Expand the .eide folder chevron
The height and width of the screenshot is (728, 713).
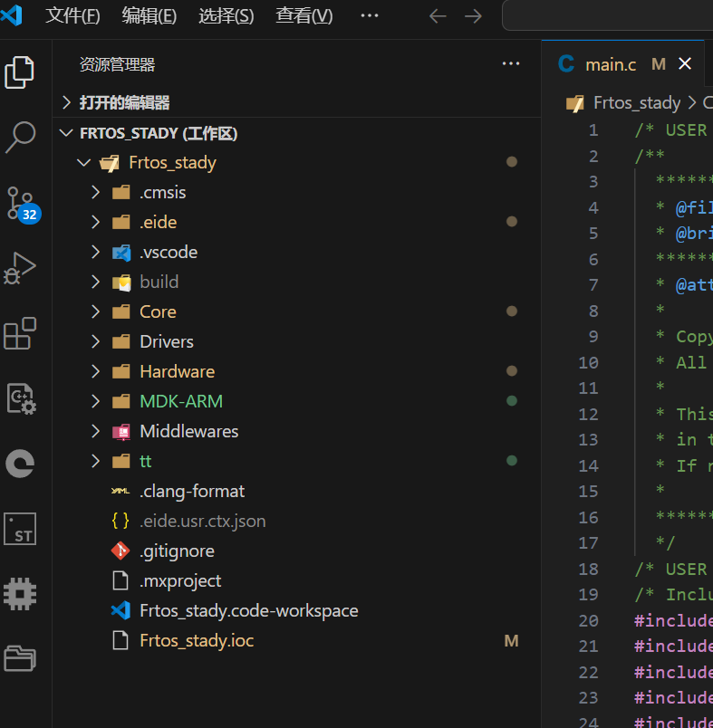95,223
